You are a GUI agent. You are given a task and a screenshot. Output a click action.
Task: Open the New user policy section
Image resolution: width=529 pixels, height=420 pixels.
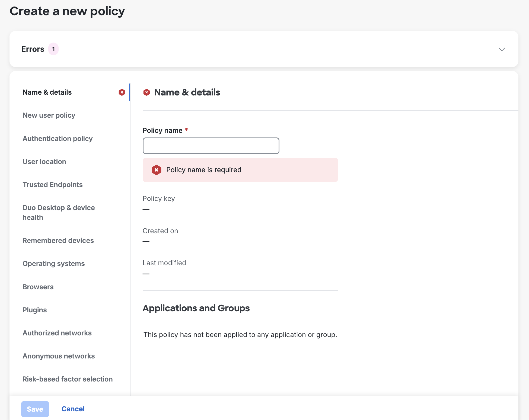(49, 115)
